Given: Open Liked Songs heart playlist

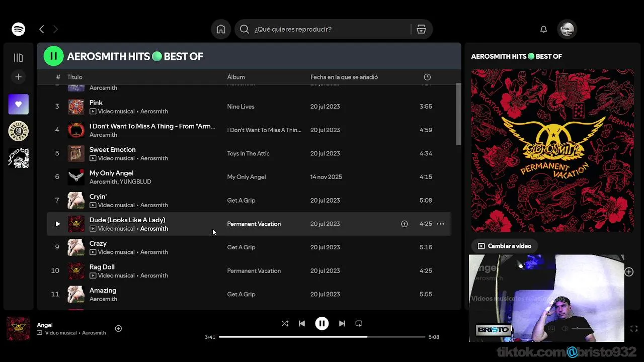Looking at the screenshot, I should [x=18, y=104].
